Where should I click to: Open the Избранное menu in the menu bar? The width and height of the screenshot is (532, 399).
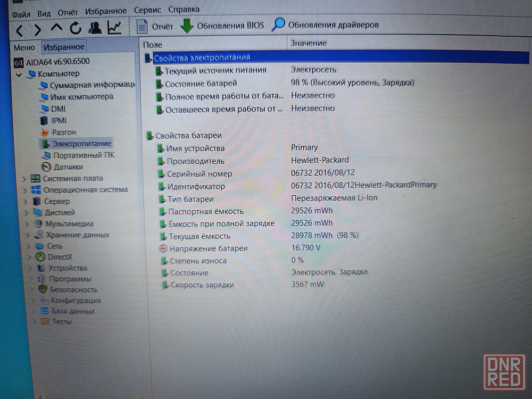coord(105,12)
